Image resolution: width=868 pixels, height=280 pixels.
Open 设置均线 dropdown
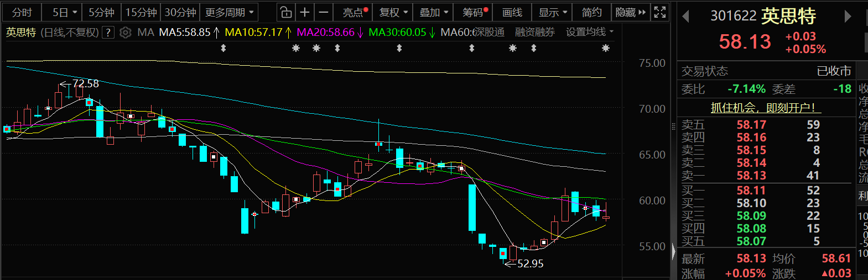coord(590,32)
